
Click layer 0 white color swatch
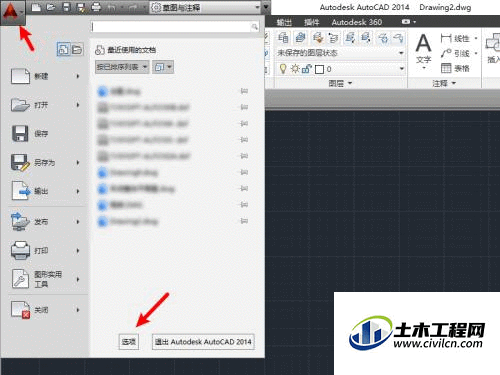click(319, 69)
